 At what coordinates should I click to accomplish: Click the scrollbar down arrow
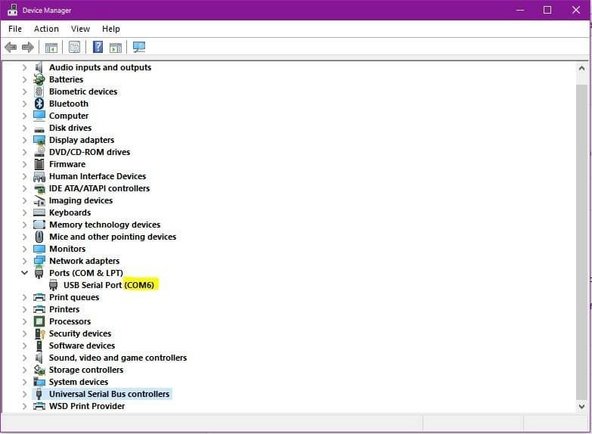[581, 406]
